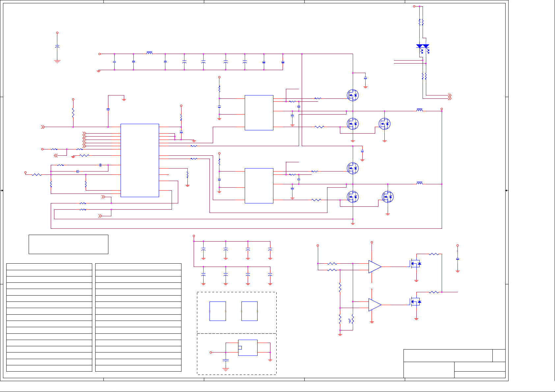Select the notched small IC in lower dashed box
This screenshot has height=392, width=555.
coord(248,348)
